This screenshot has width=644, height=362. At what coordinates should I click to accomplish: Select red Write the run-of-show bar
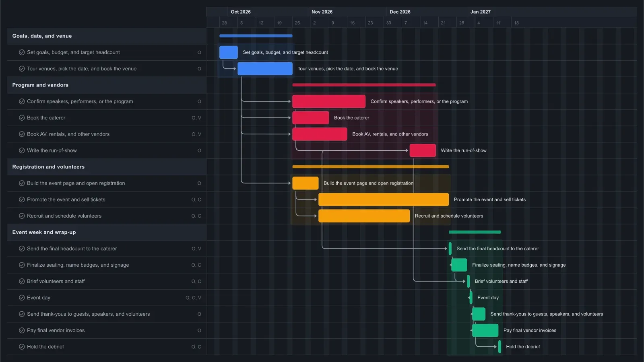pyautogui.click(x=423, y=150)
